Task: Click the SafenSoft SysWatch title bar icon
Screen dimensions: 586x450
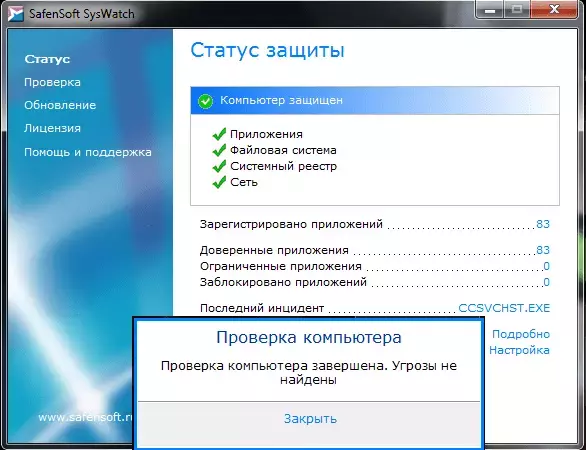Action: point(15,14)
